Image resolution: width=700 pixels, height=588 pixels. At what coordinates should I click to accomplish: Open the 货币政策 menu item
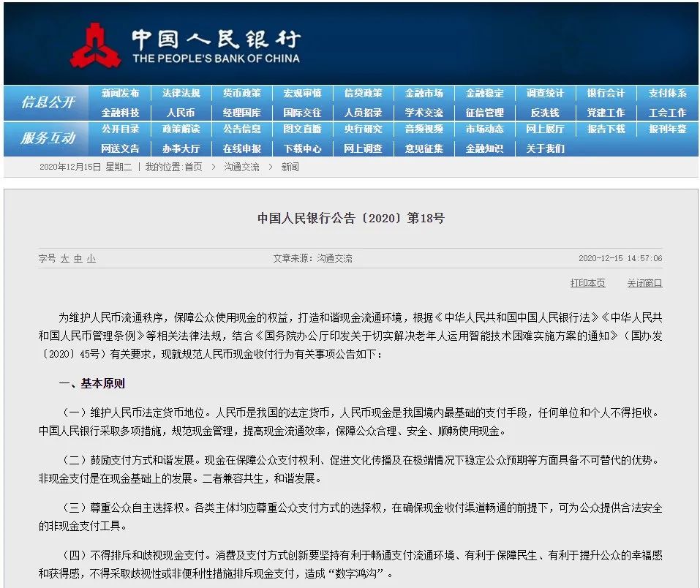click(241, 94)
